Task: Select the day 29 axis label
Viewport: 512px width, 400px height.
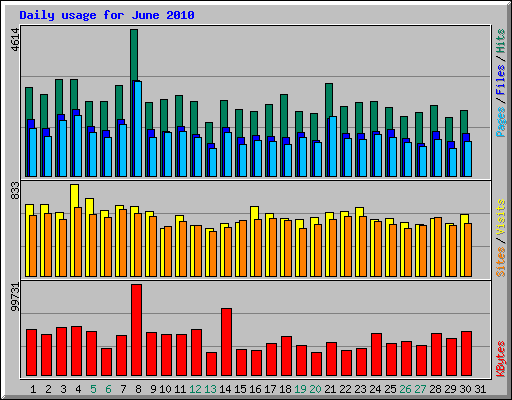Action: click(450, 389)
